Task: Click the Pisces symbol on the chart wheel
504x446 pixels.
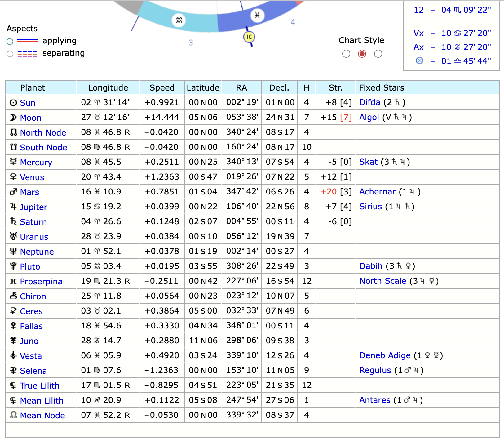Action: click(257, 15)
